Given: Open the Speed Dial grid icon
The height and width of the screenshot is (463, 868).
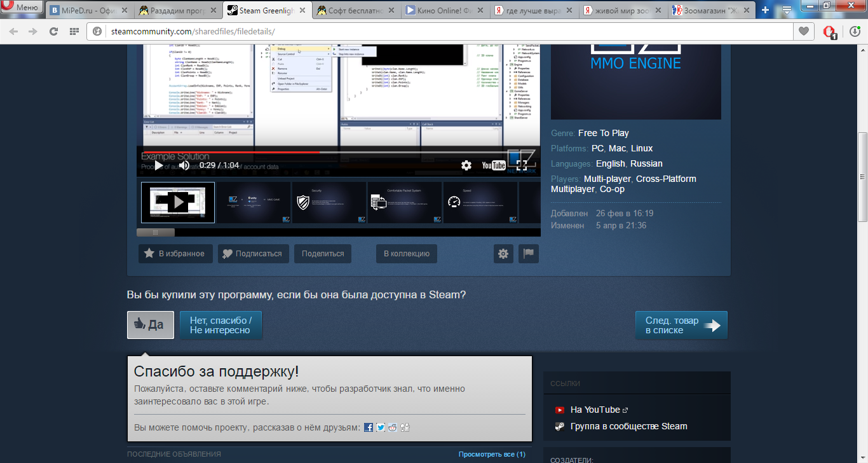Looking at the screenshot, I should coord(74,31).
